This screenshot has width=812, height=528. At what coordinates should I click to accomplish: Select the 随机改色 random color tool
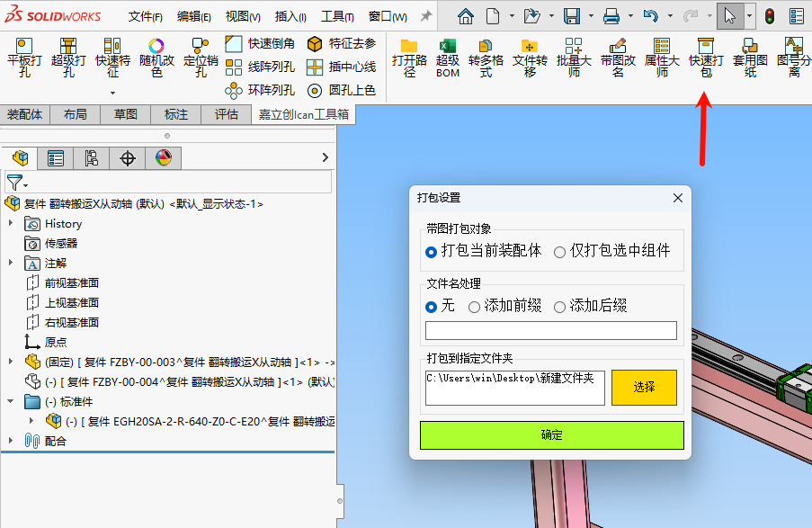(x=156, y=57)
